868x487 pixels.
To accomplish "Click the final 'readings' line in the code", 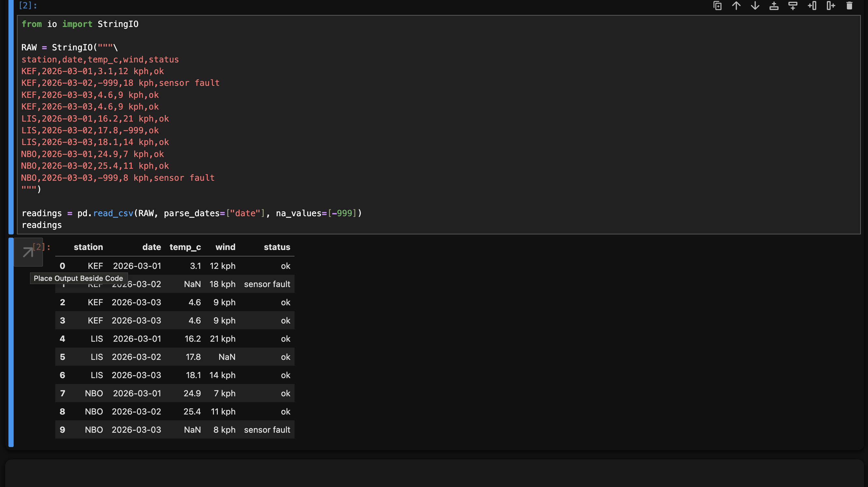I will point(42,225).
